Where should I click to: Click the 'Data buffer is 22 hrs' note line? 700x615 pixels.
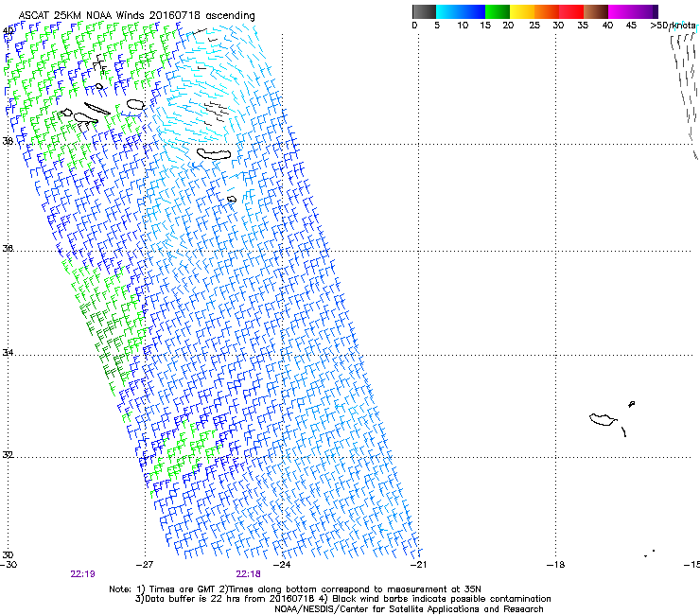[342, 599]
